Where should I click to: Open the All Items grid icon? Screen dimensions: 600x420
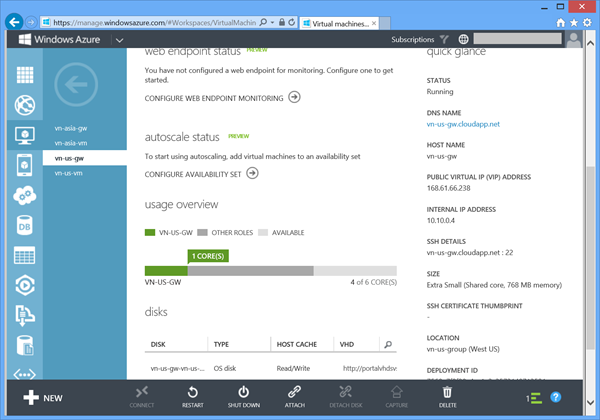[x=25, y=75]
